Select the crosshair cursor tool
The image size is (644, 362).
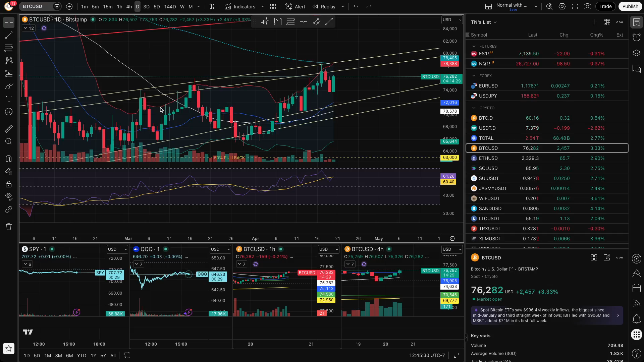pos(9,22)
